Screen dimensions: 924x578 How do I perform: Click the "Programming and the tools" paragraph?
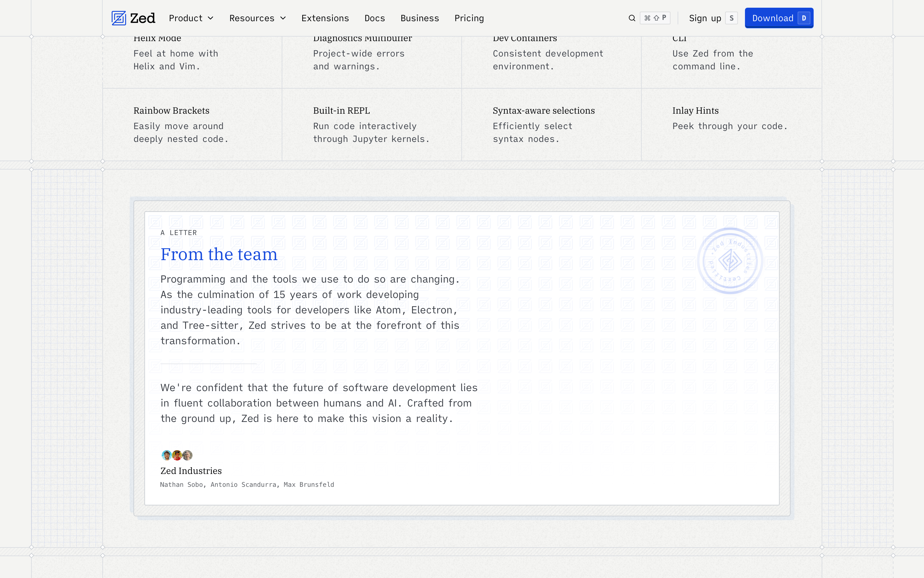(310, 310)
